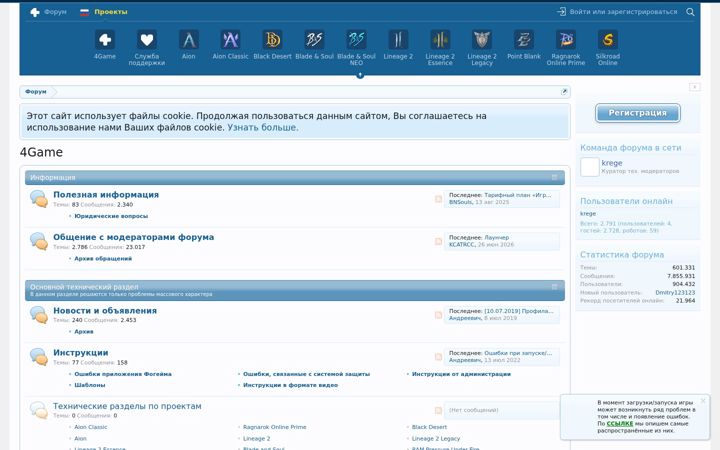Open the Blade & Soul NEO icon
The image size is (720, 450).
pyautogui.click(x=356, y=39)
